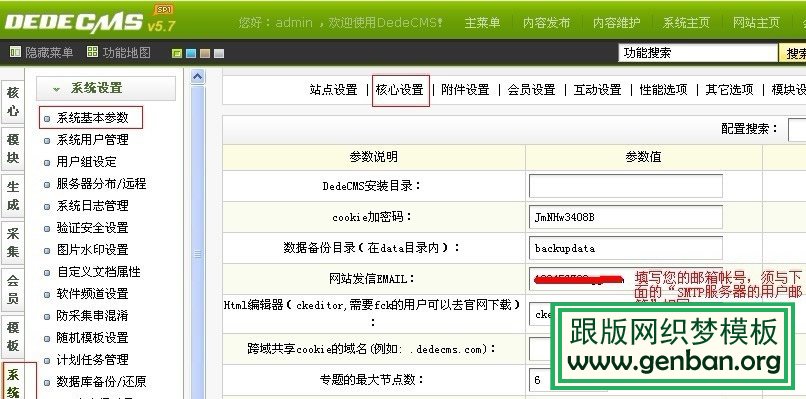Click the function map grid icon

(x=92, y=52)
